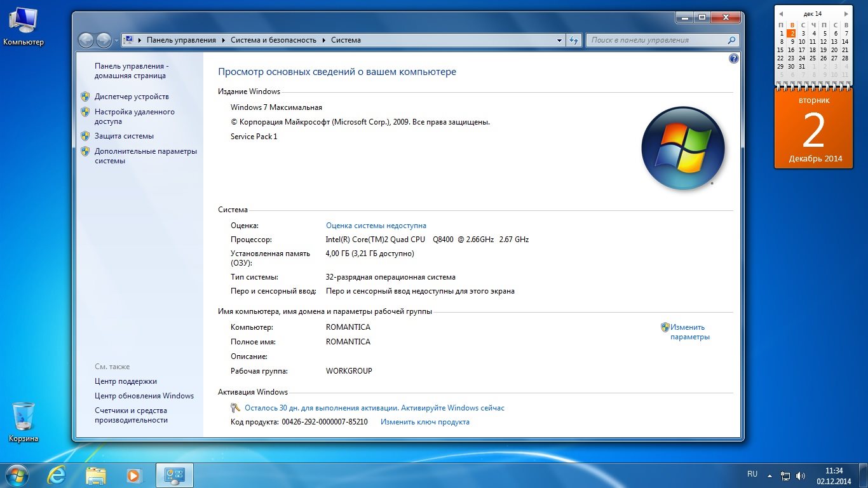Image resolution: width=868 pixels, height=488 pixels.
Task: Open recent pages dropdown arrow
Action: click(x=116, y=41)
